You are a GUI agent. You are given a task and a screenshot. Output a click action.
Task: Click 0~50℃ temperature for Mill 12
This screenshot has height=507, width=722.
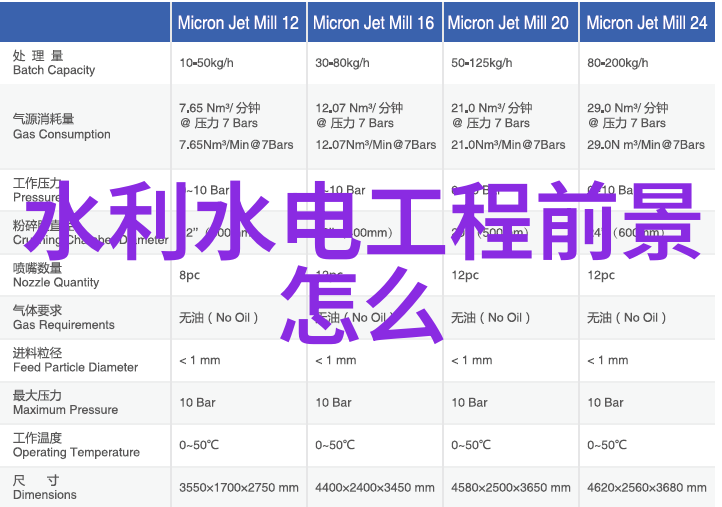tap(199, 445)
